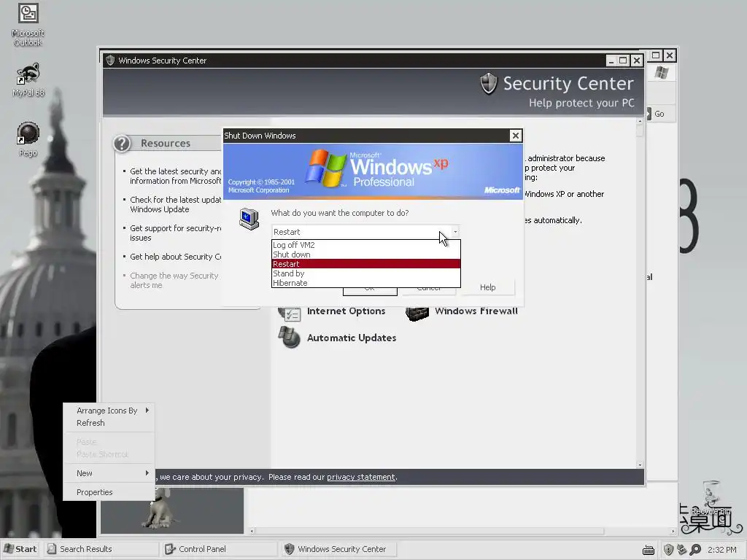Click the disabled Paste Shortcut entry
The image size is (747, 560).
tap(109, 454)
